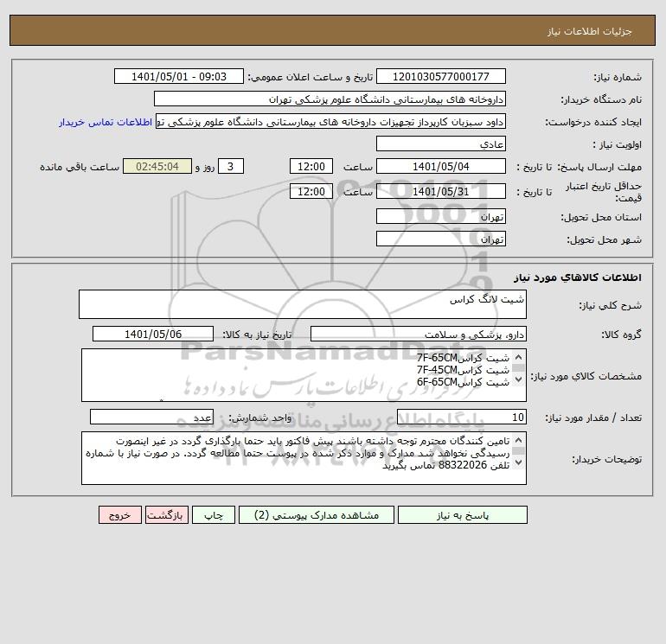Screen dimensions: 666x644
Task: Click the پاسخ به نیاز button
Action: tap(462, 515)
